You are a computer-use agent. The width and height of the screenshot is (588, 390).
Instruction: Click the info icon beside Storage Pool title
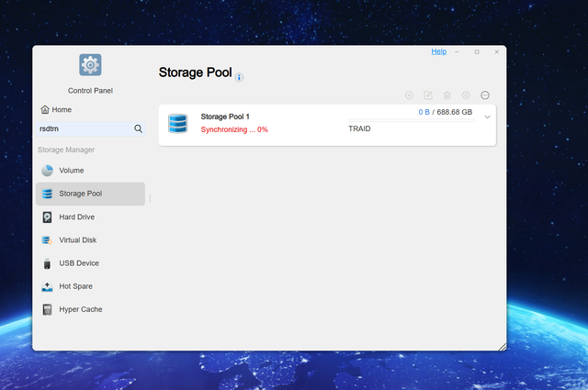239,77
